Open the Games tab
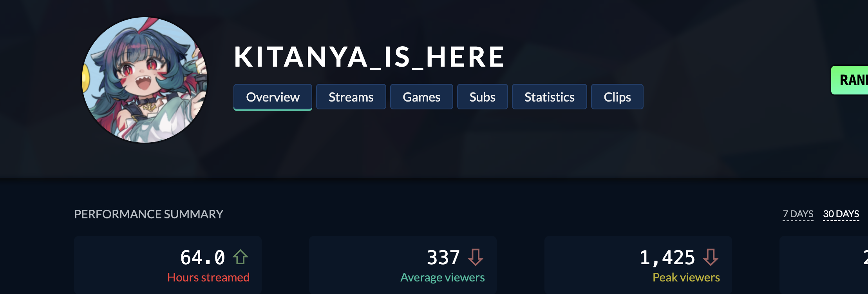The height and width of the screenshot is (294, 868). pyautogui.click(x=421, y=97)
